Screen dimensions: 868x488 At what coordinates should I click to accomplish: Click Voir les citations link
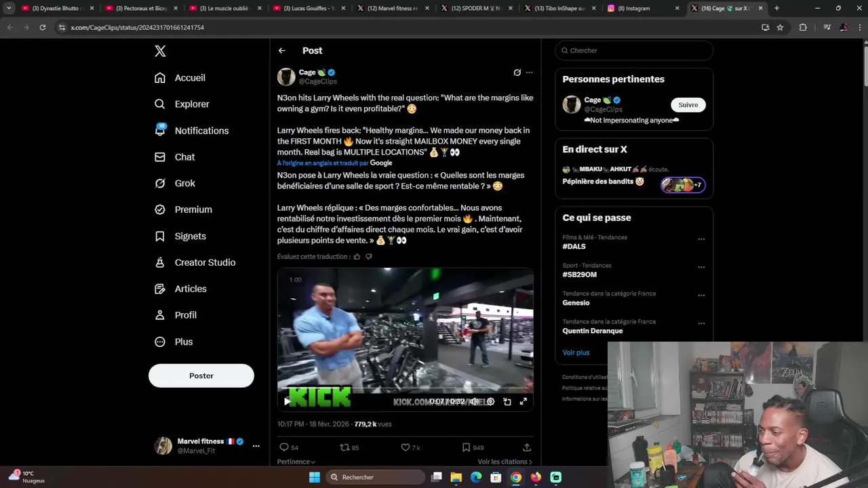(505, 462)
